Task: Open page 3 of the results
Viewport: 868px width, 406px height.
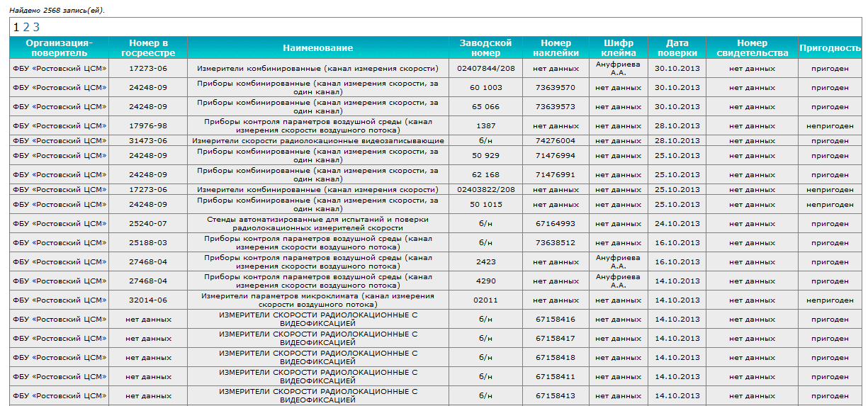Action: click(36, 27)
